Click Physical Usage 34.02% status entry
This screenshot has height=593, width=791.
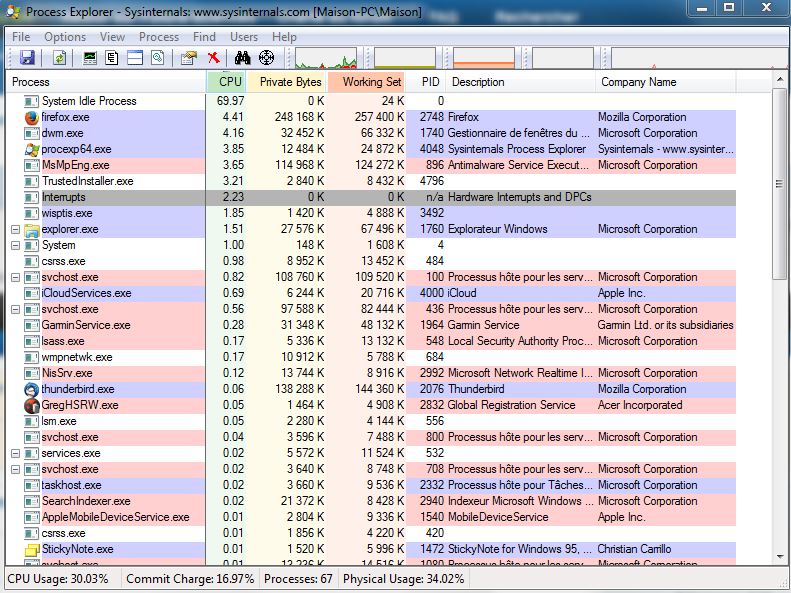point(404,579)
